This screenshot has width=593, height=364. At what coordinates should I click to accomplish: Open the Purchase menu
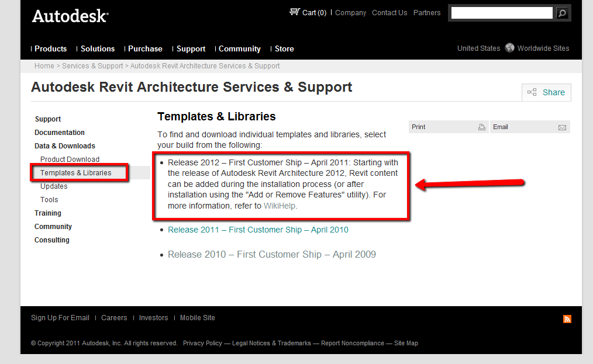[x=145, y=48]
